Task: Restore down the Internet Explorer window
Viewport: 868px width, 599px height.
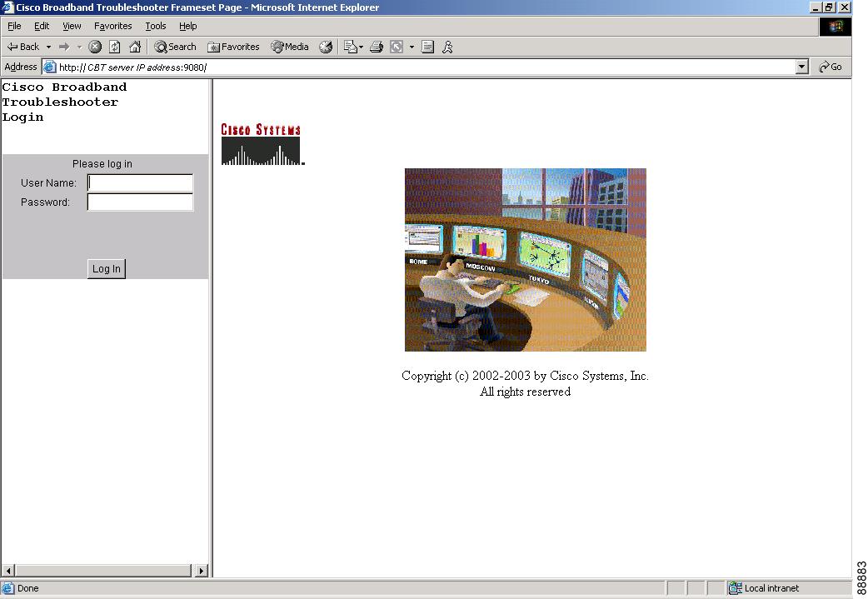Action: [x=829, y=7]
